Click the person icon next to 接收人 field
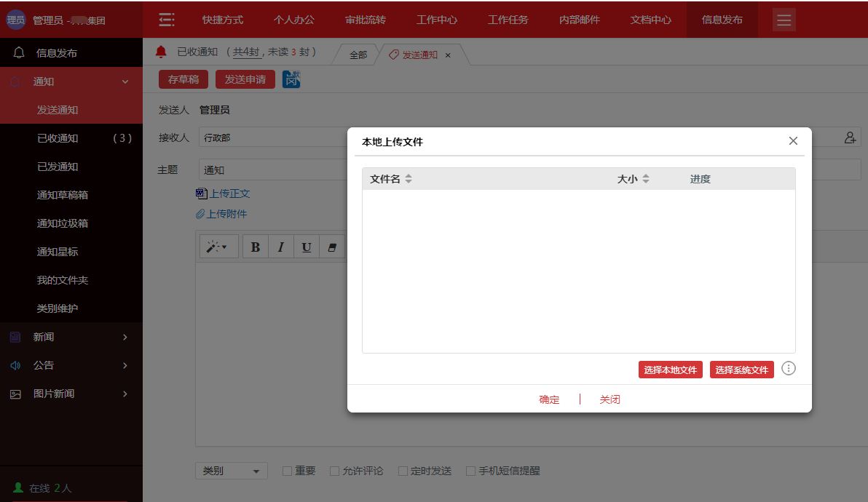 pyautogui.click(x=850, y=137)
